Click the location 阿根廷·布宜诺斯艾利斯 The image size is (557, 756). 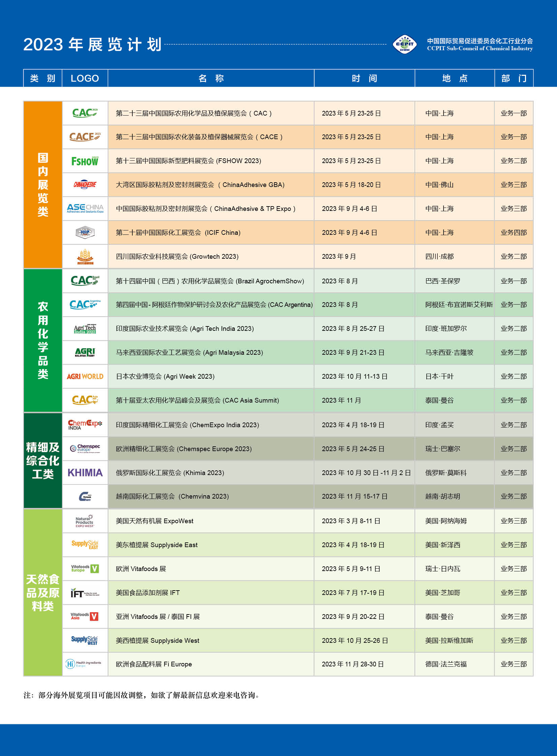point(459,305)
